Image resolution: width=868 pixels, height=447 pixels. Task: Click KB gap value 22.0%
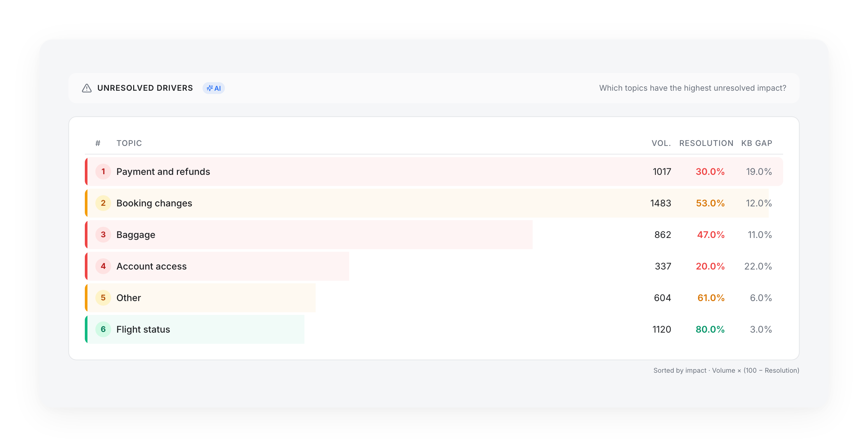coord(758,267)
